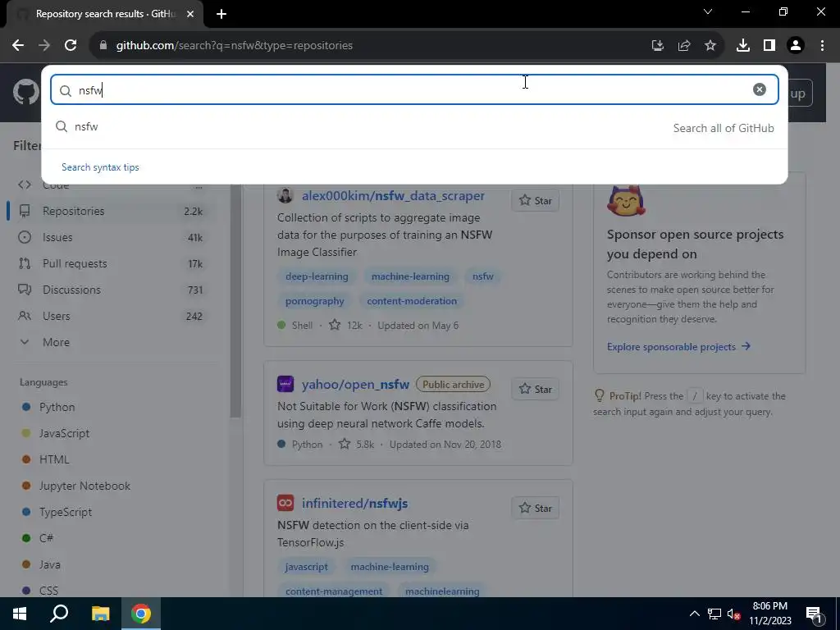The image size is (840, 630).
Task: Open the infinitered/nsfwjs repository link
Action: 354,503
